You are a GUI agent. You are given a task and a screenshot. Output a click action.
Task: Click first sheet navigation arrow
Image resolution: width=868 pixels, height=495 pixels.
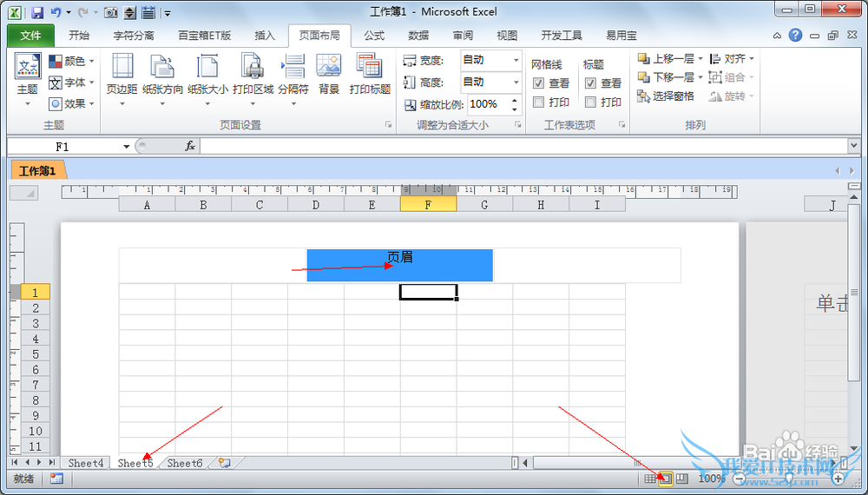pos(15,462)
